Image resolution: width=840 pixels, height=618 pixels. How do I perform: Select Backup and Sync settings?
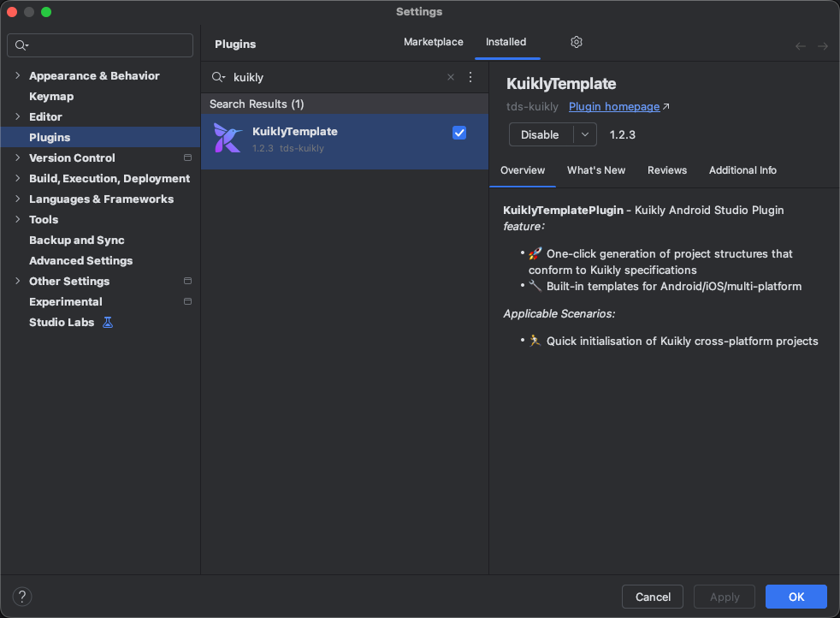(x=77, y=241)
